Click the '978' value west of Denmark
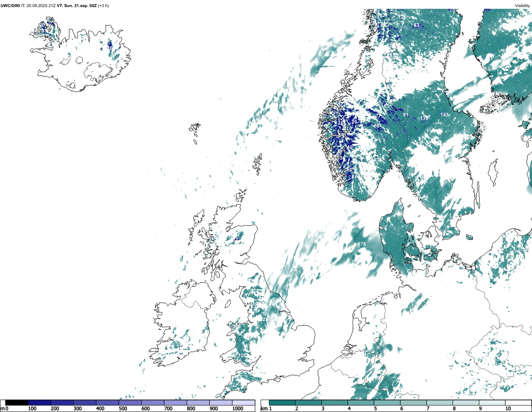Screen dimensions: 532x412 click(362, 244)
